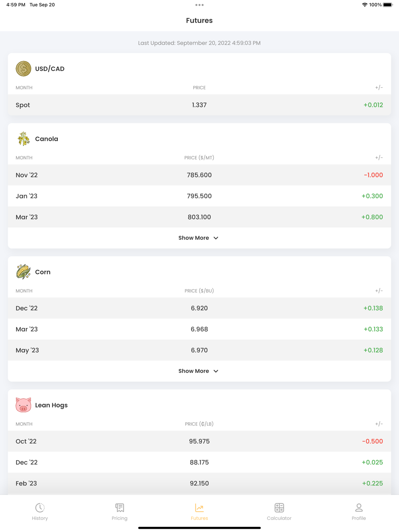Tap the Lean Hogs pig icon

[24, 405]
